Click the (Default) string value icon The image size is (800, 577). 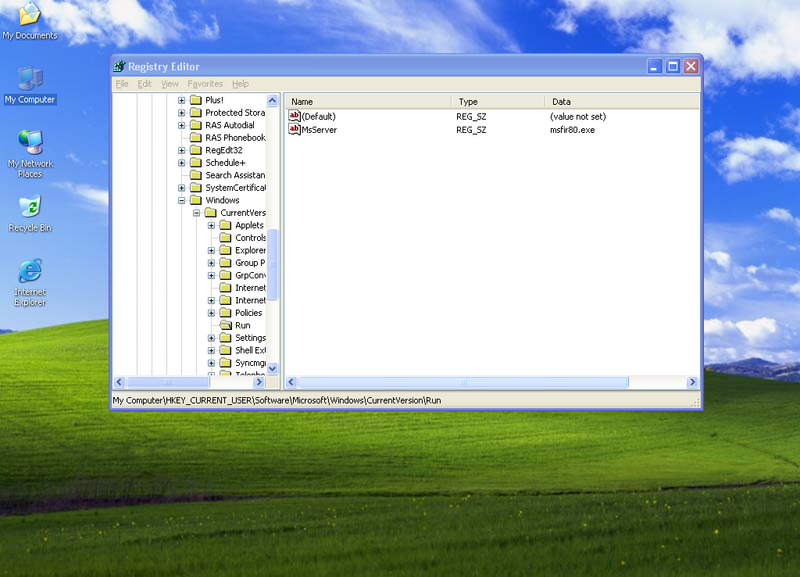pyautogui.click(x=294, y=116)
